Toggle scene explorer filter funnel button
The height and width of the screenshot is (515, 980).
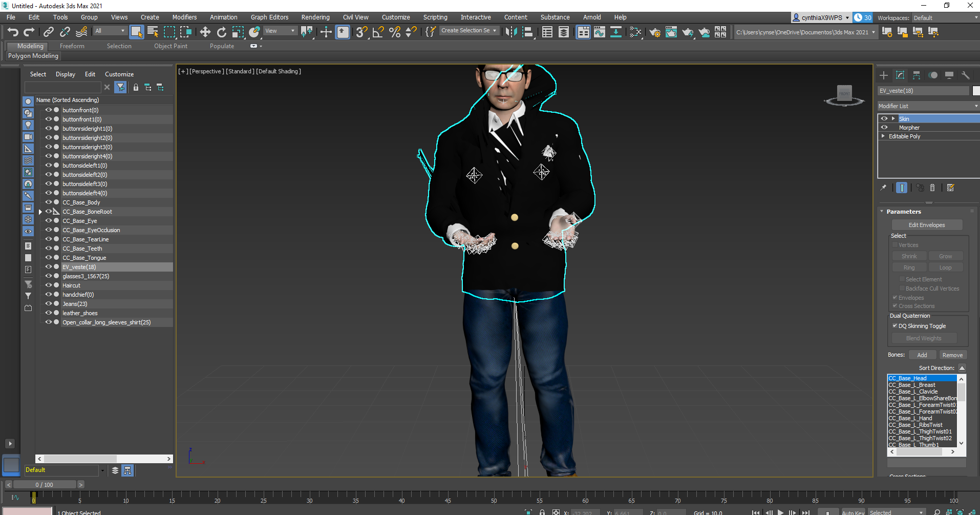[x=121, y=88]
